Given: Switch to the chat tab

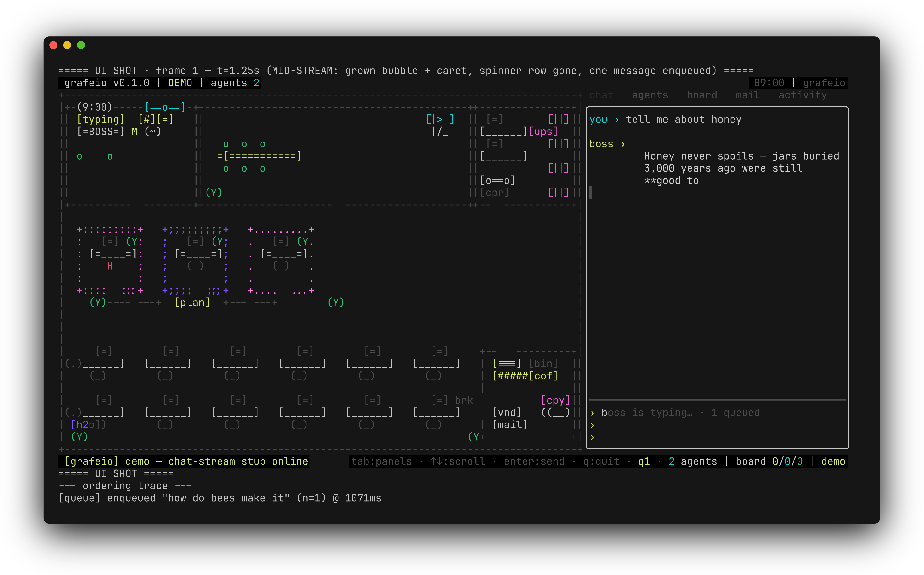Looking at the screenshot, I should point(601,95).
